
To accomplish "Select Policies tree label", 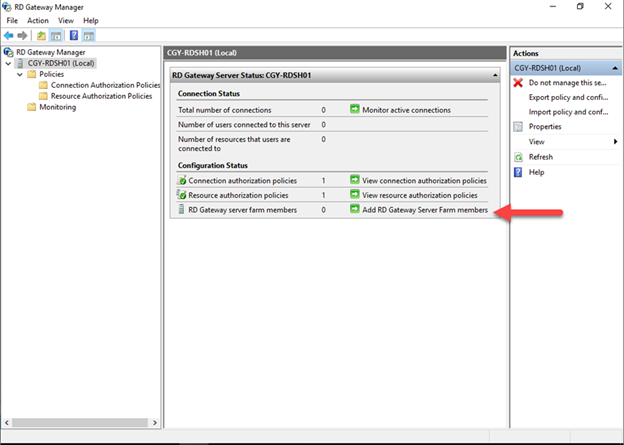I will [51, 74].
